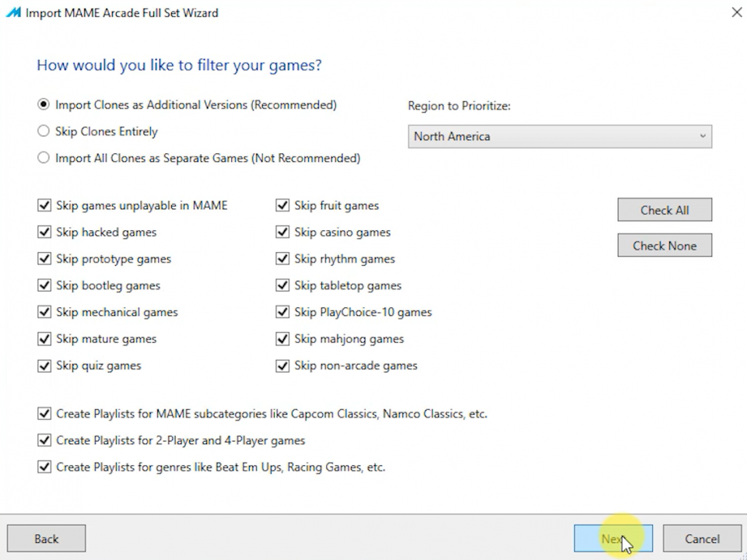Click Check None to clear all filters
Viewport: 747px width, 560px height.
point(664,245)
